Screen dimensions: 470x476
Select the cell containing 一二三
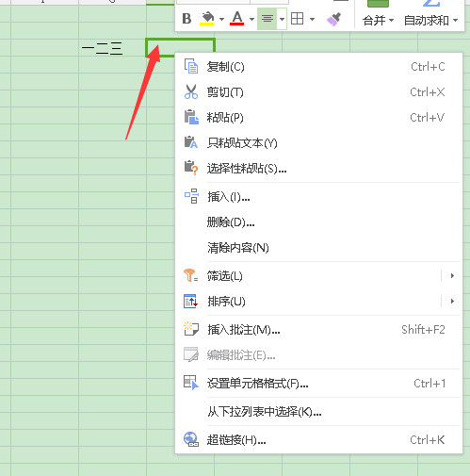coord(112,48)
